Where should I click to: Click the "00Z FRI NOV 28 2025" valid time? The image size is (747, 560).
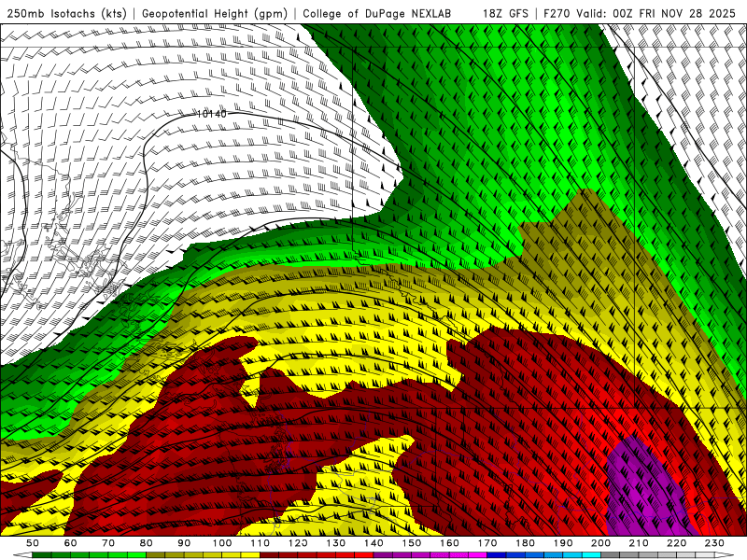674,13
